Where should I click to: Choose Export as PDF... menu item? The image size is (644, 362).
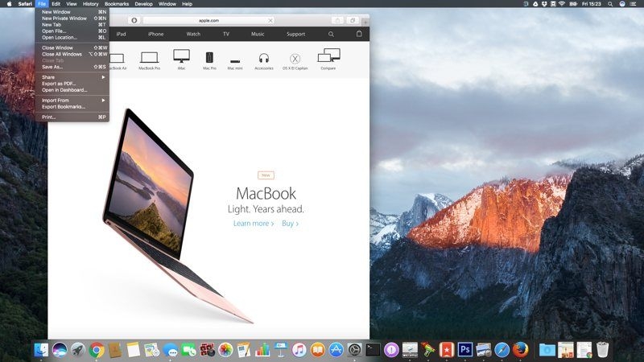72,84
